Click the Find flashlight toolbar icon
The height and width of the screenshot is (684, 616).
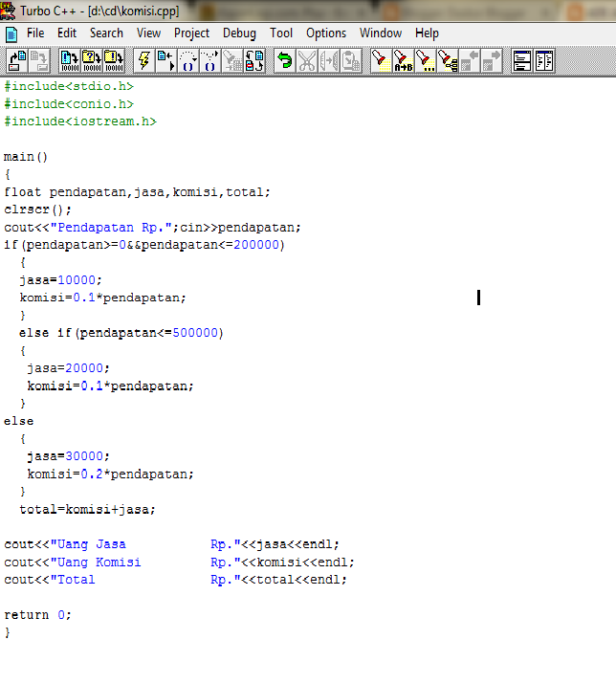(381, 60)
